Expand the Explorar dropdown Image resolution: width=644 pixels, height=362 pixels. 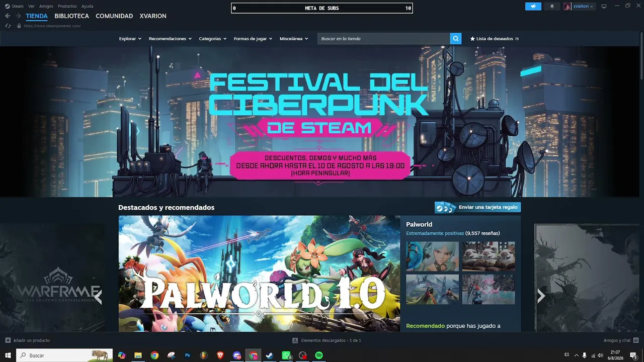pos(130,39)
